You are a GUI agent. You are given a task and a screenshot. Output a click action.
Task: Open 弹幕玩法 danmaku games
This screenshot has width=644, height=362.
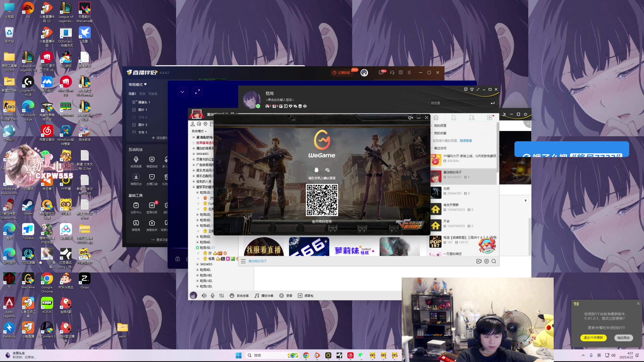(x=136, y=179)
